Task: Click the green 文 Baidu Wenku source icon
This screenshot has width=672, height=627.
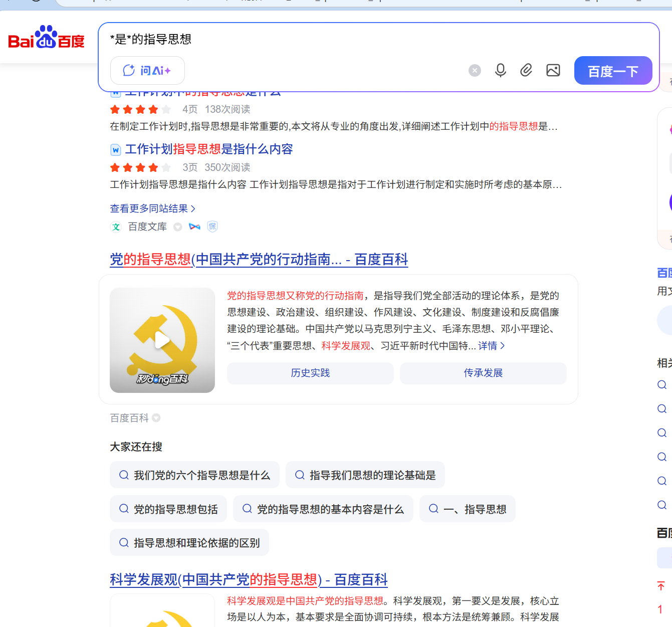Action: pyautogui.click(x=116, y=227)
